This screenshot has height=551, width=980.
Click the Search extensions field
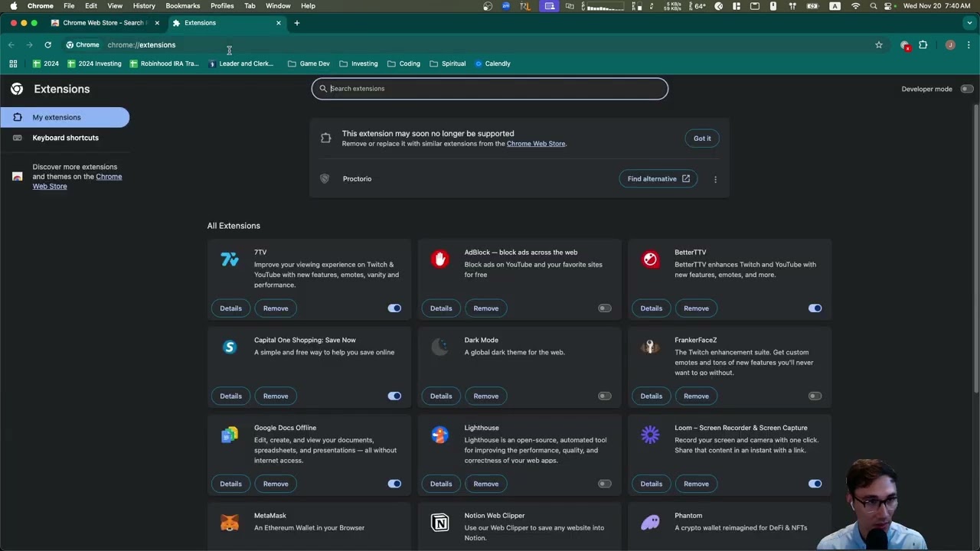point(490,89)
